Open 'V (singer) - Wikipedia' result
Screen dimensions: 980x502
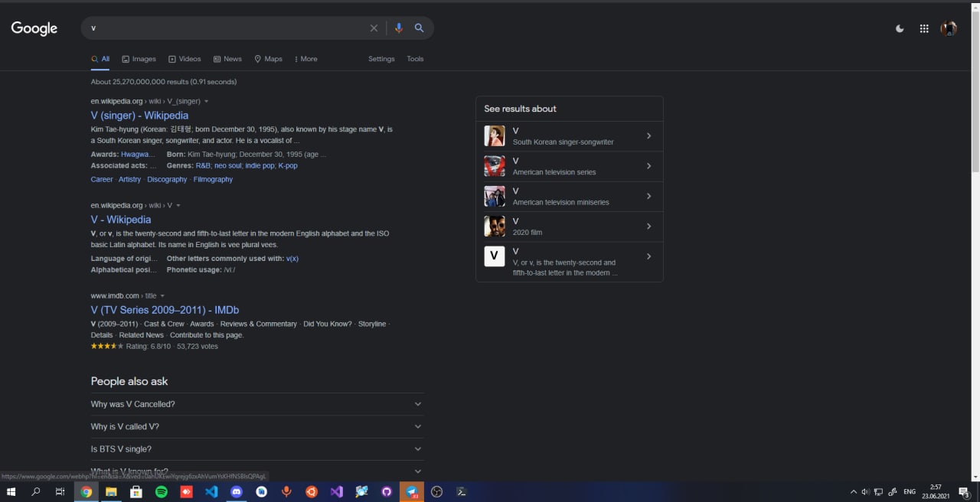139,116
